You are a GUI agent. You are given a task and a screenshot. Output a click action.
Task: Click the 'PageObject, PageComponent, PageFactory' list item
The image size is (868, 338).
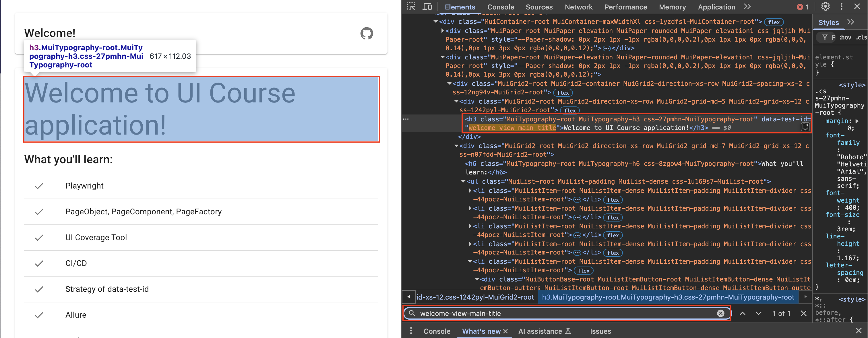pyautogui.click(x=201, y=212)
